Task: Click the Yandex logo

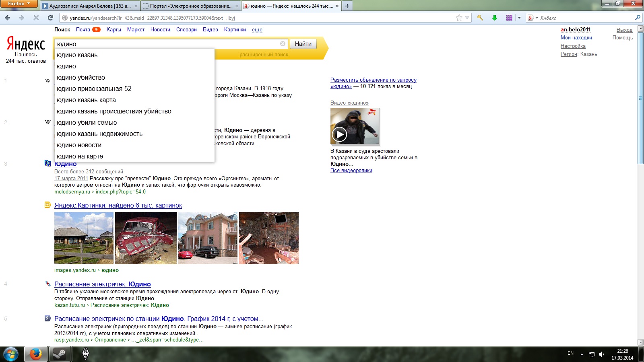Action: (x=26, y=44)
